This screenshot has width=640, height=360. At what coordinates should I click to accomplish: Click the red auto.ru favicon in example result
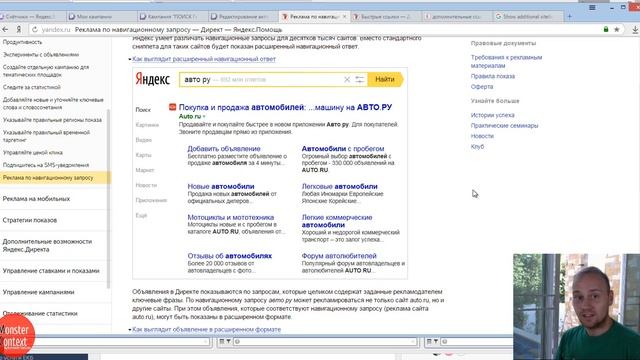[x=172, y=107]
